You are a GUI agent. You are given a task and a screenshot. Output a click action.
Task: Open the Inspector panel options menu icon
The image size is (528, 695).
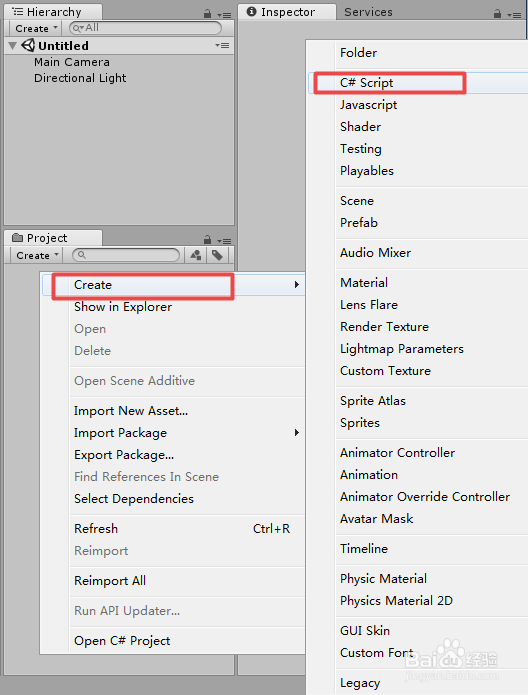(x=515, y=15)
